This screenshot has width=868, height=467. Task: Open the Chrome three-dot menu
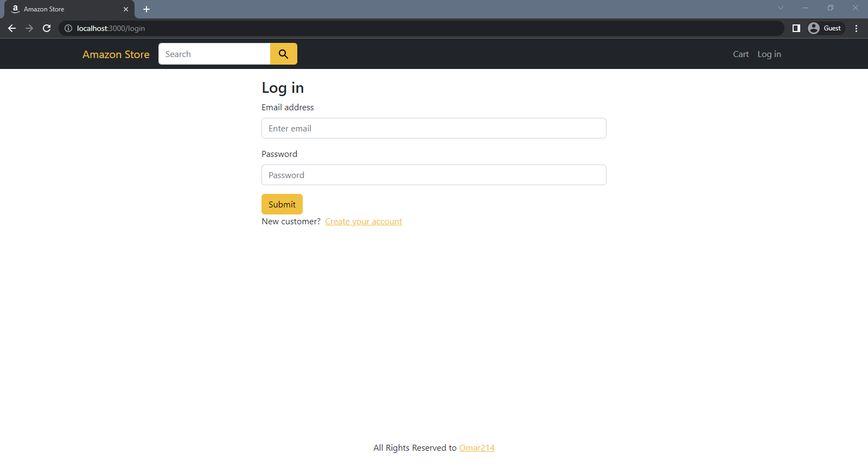857,28
